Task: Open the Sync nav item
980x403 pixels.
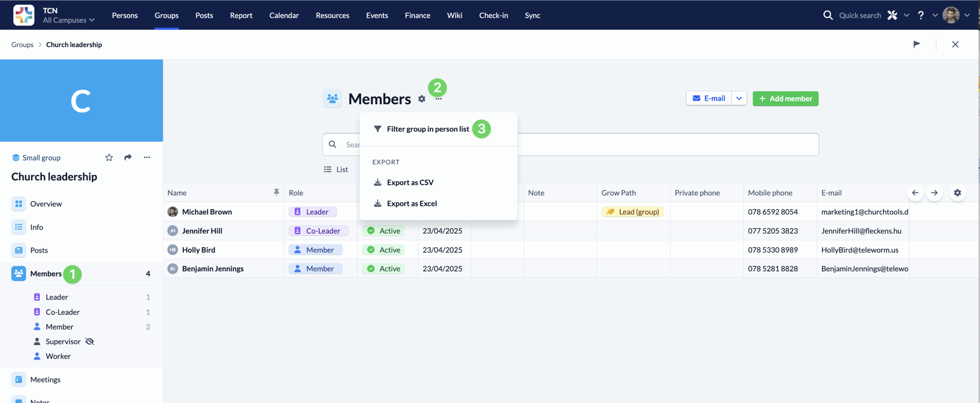Action: pyautogui.click(x=532, y=15)
